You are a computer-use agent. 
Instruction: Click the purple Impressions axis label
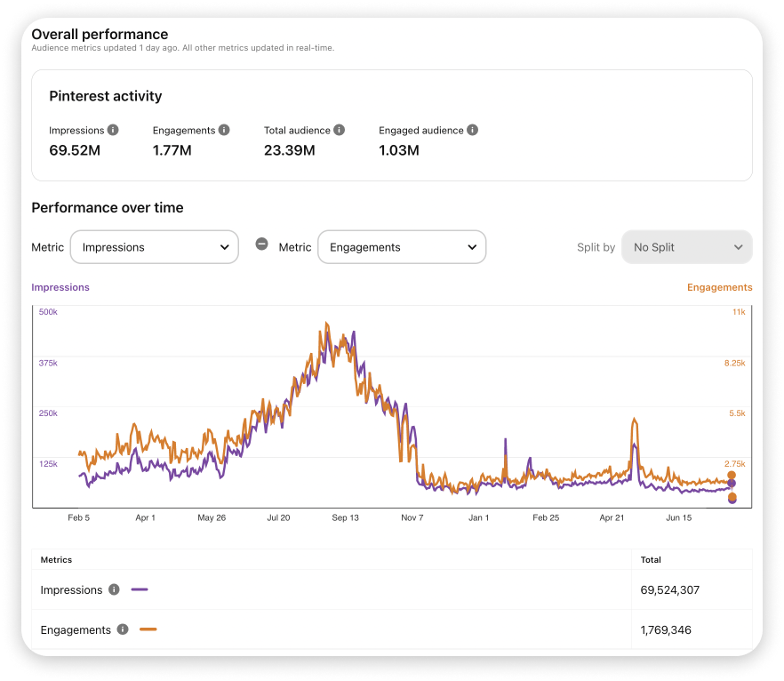pos(60,287)
